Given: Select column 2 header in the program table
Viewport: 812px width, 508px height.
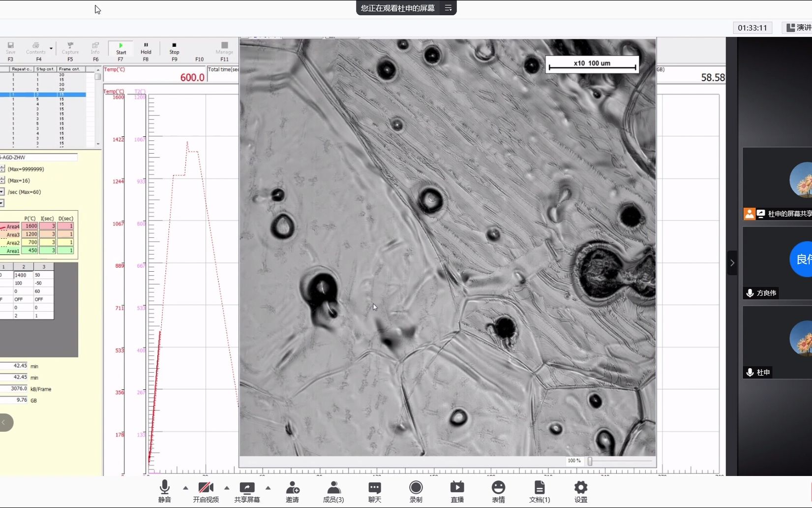Looking at the screenshot, I should coord(24,267).
